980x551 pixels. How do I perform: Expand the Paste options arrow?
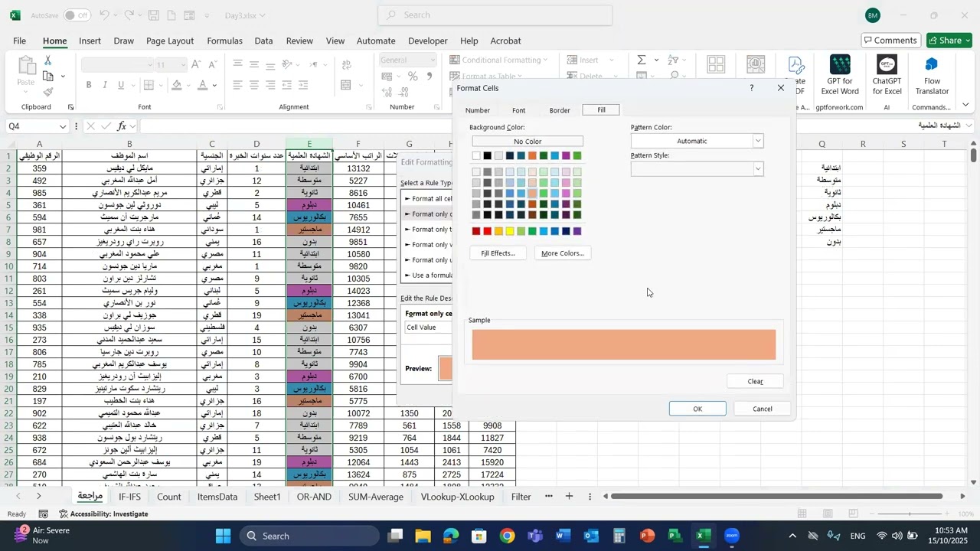click(26, 93)
